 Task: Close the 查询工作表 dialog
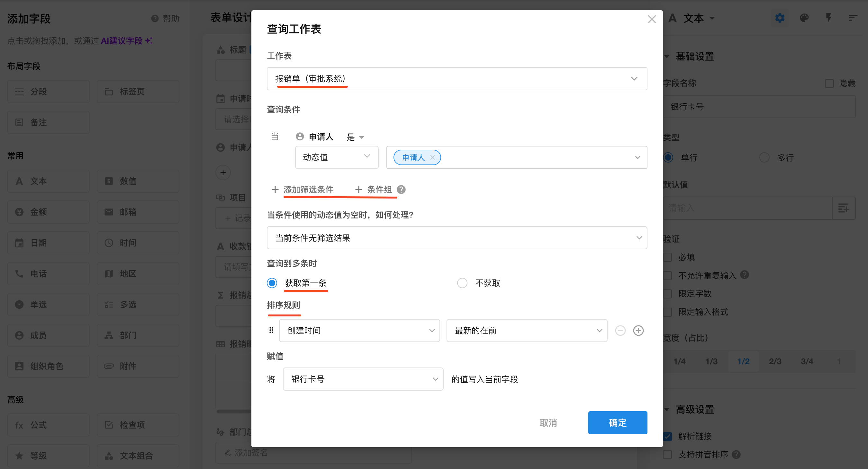coord(652,19)
